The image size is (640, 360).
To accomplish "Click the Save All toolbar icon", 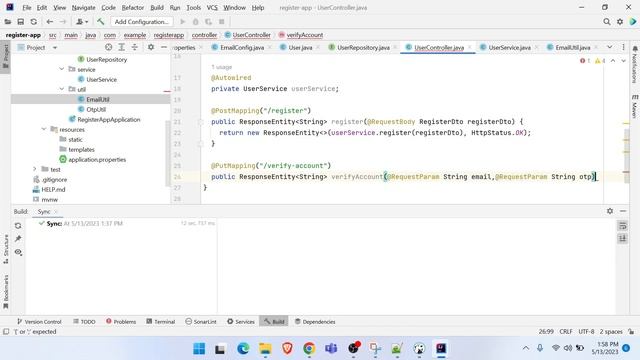I will (x=20, y=22).
